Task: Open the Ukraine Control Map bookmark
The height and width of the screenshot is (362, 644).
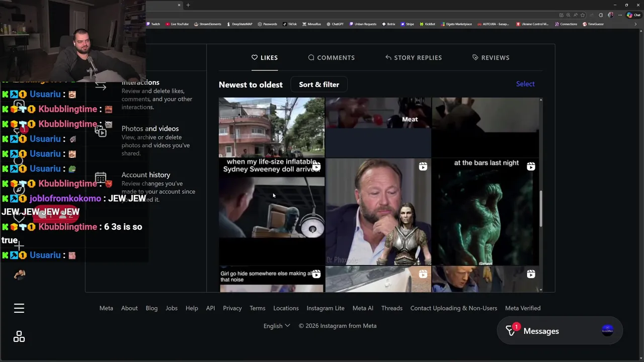Action: tap(532, 24)
